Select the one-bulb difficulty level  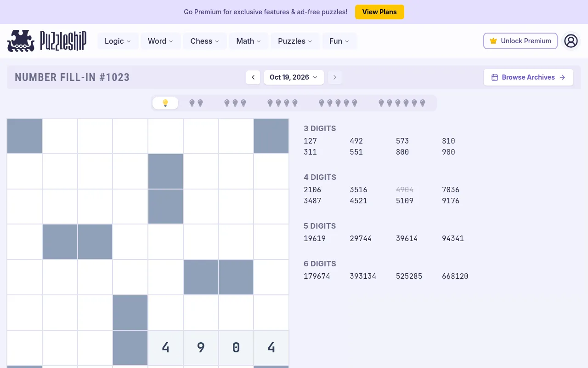coord(165,103)
